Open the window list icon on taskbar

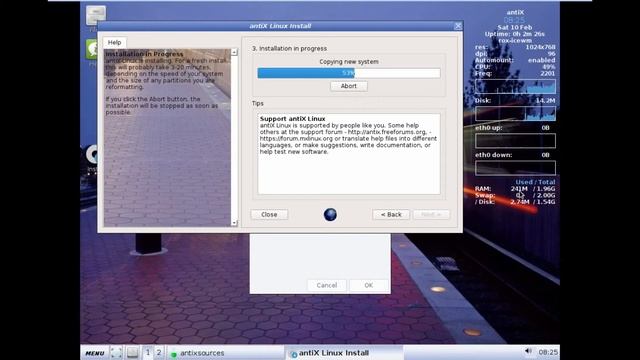(132, 353)
